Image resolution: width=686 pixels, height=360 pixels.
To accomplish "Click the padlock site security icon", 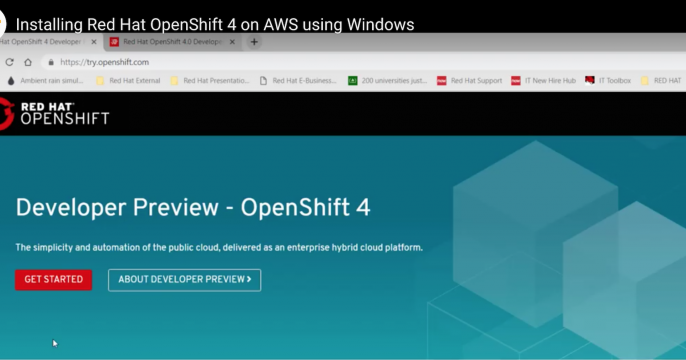I will pos(51,62).
